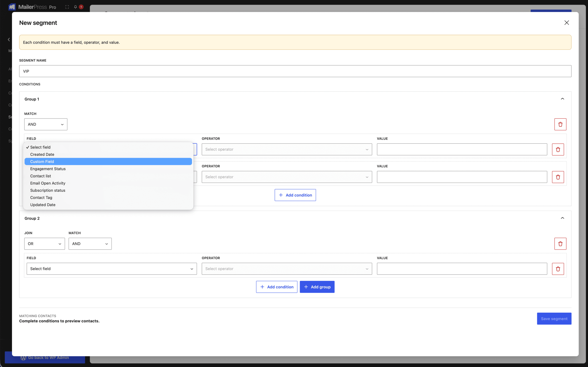Screen dimensions: 588x367
Task: Click Add condition in Group 1
Action: (x=295, y=195)
